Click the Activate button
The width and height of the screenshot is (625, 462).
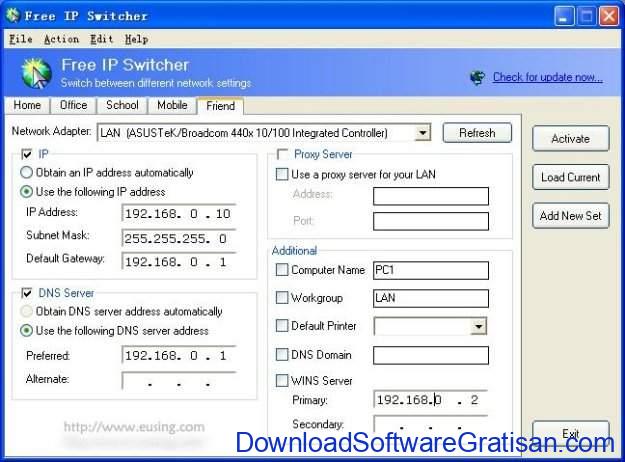point(570,139)
